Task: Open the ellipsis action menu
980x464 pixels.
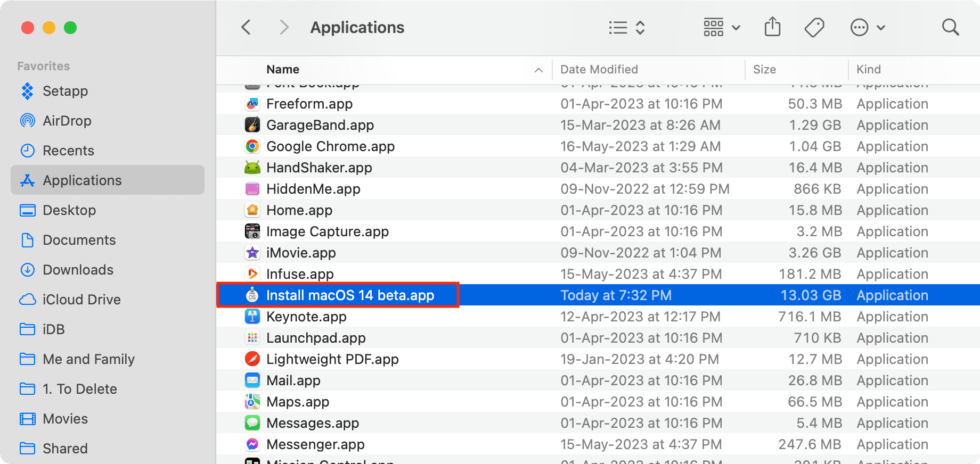Action: 868,28
